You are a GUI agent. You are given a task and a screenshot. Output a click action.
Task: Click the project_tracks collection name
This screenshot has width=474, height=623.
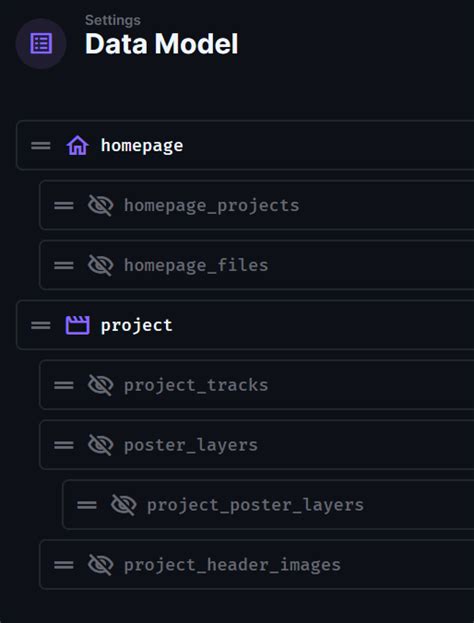click(x=196, y=385)
